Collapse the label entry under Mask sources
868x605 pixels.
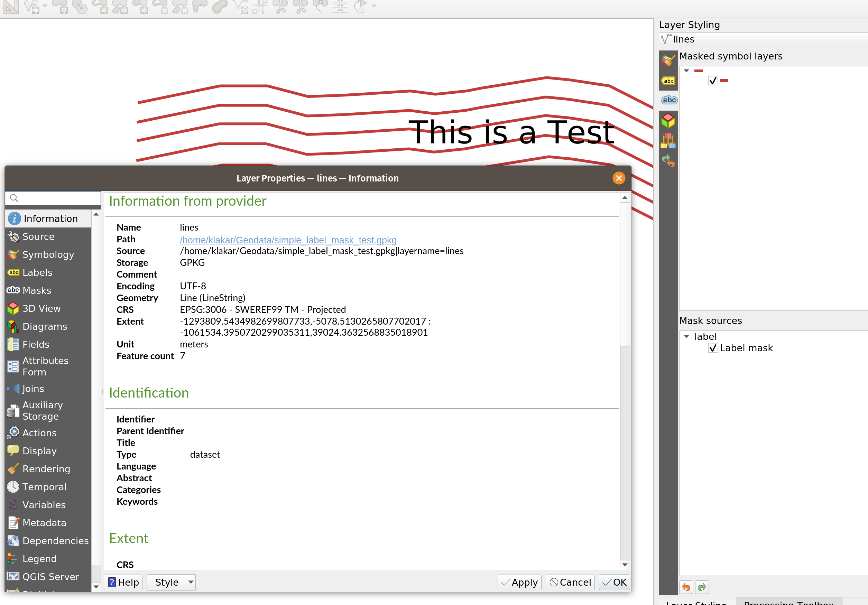click(x=686, y=337)
